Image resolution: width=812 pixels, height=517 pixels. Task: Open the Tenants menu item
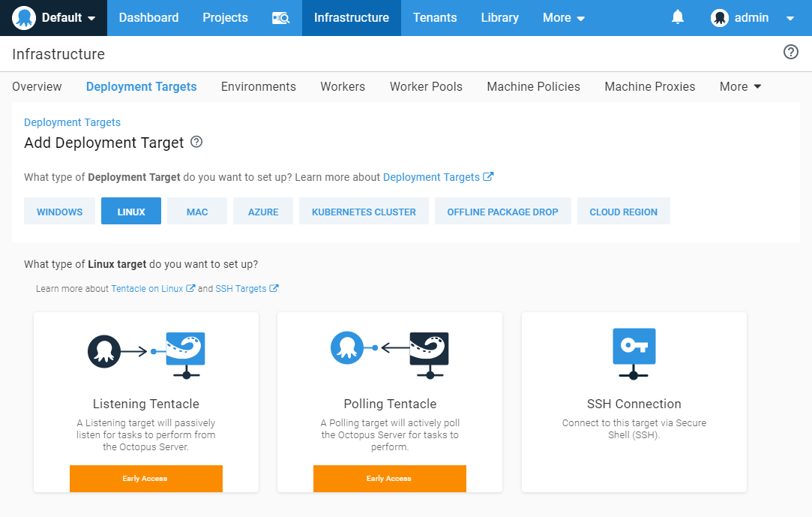click(x=435, y=17)
